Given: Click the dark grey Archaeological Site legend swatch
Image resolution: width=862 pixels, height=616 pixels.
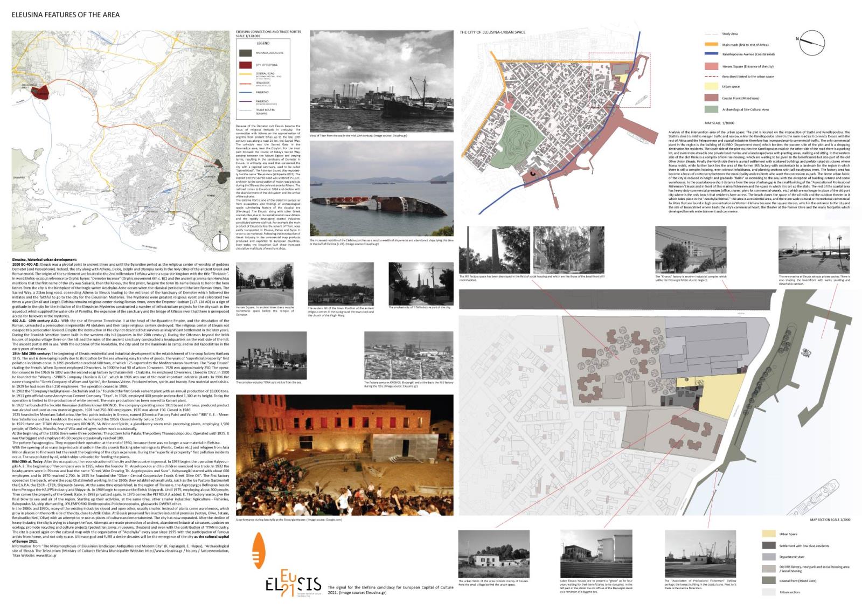Looking at the screenshot, I should [245, 53].
